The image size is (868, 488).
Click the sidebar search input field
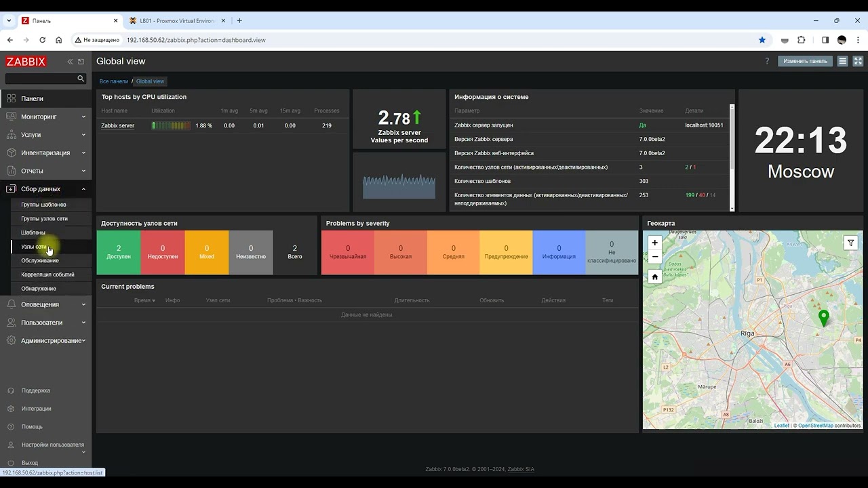pyautogui.click(x=41, y=79)
